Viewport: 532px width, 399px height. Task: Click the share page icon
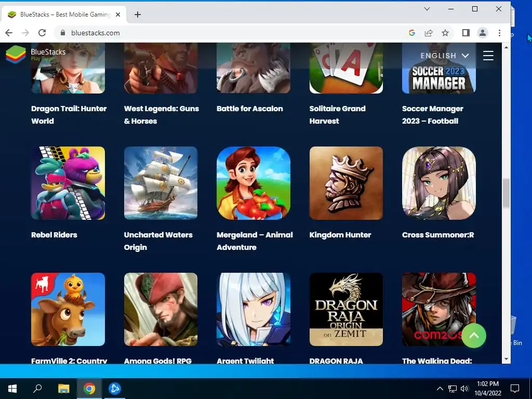(x=429, y=33)
